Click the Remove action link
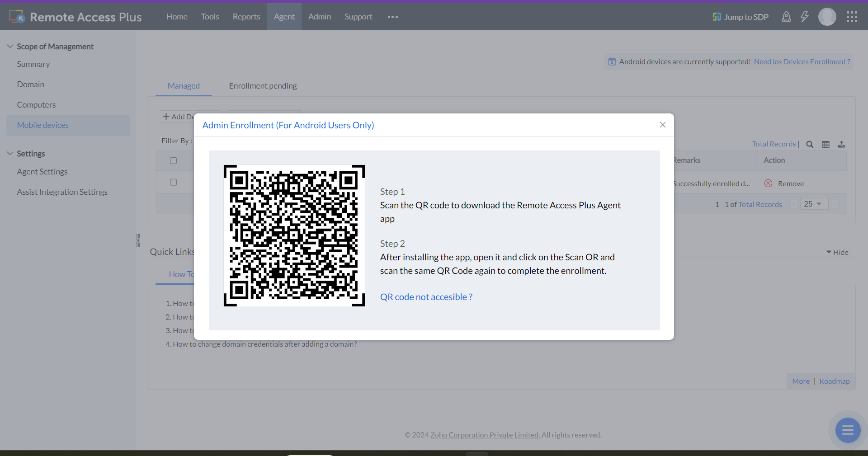The width and height of the screenshot is (868, 456). 791,183
